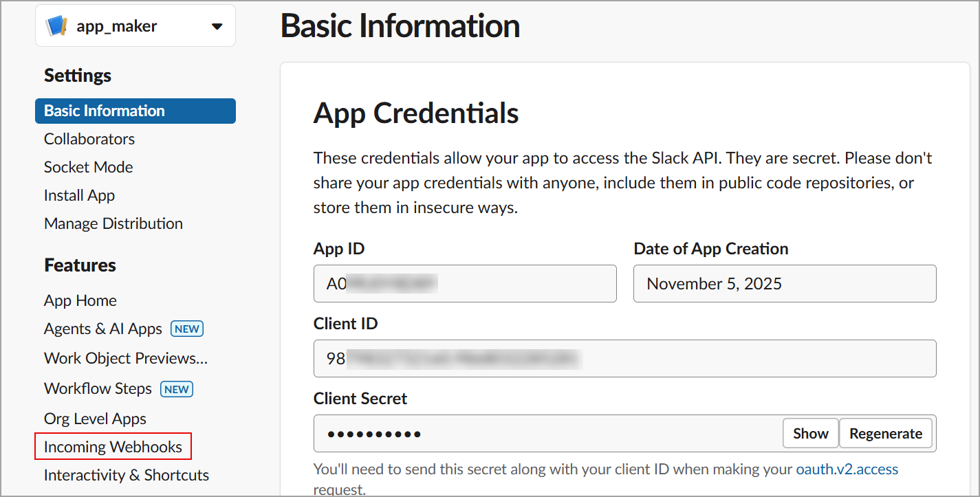Open the Workflow Steps feature
Viewport: 980px width, 497px height.
pyautogui.click(x=98, y=388)
